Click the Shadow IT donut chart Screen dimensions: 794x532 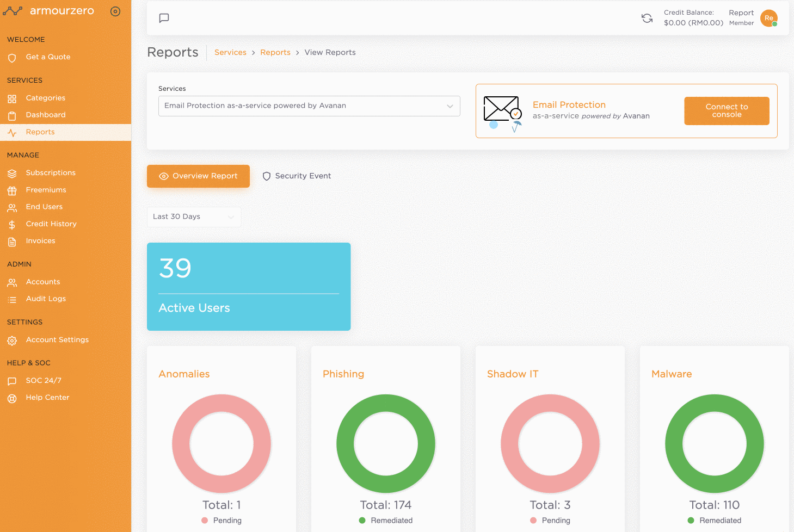(550, 444)
